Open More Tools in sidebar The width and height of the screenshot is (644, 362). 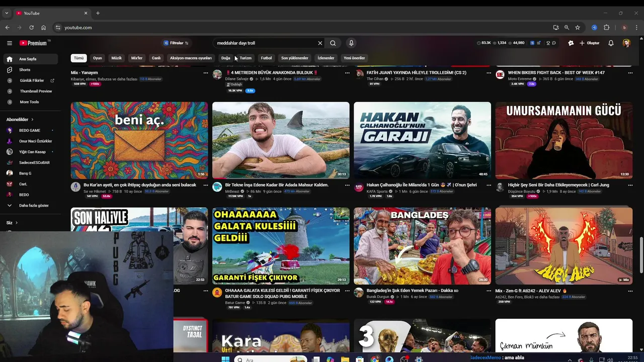point(31,102)
